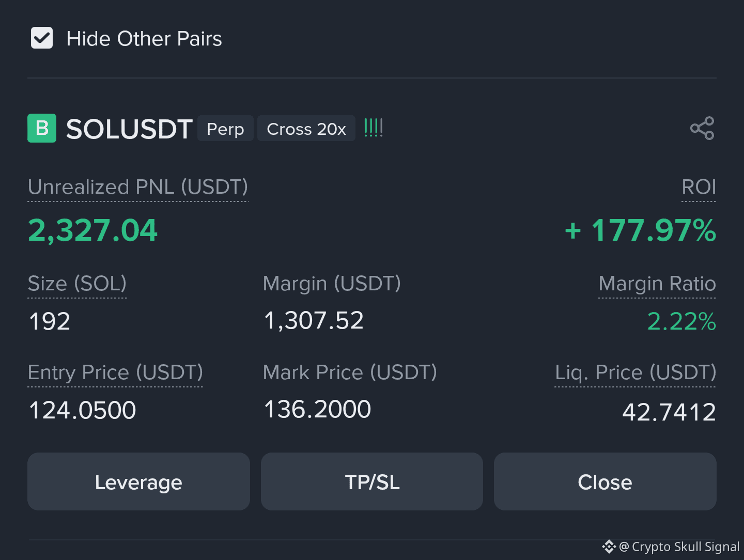Disable the Hide Other Pairs option
This screenshot has height=560, width=744.
(42, 38)
